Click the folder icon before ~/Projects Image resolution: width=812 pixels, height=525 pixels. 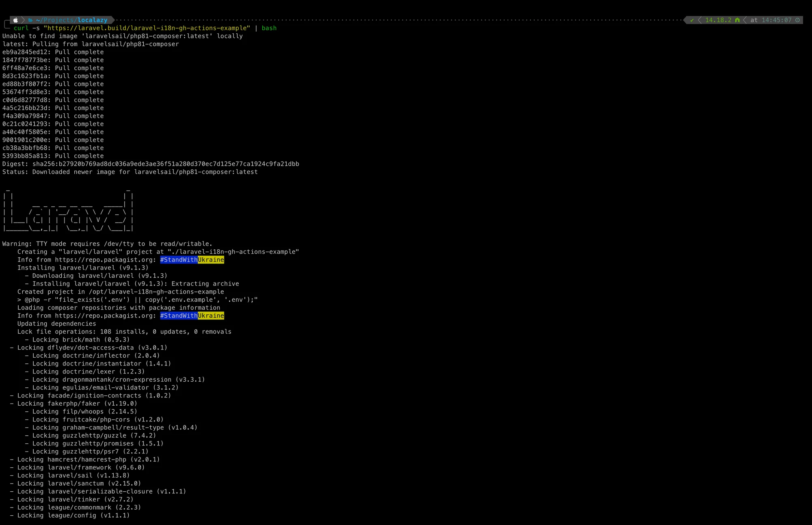coord(30,20)
